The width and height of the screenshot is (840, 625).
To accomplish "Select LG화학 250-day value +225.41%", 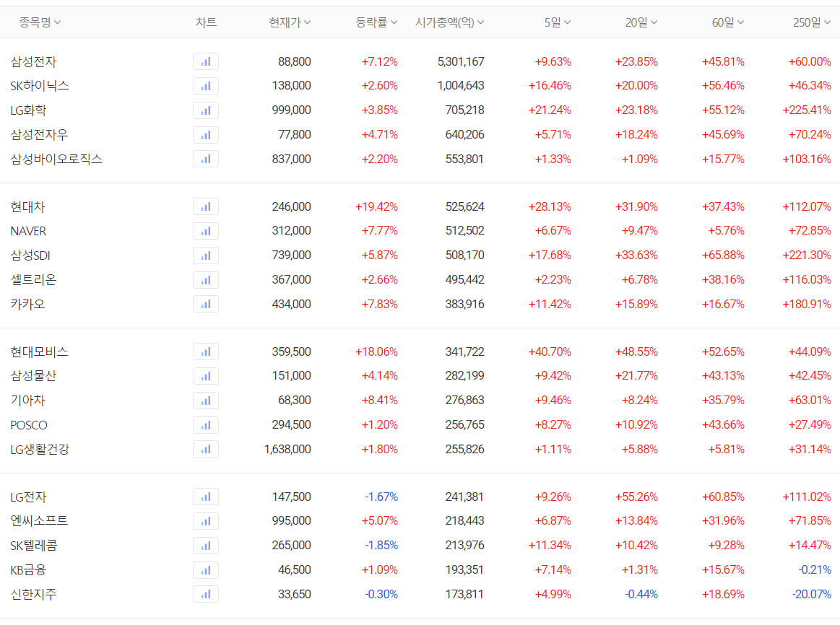I will (x=807, y=110).
